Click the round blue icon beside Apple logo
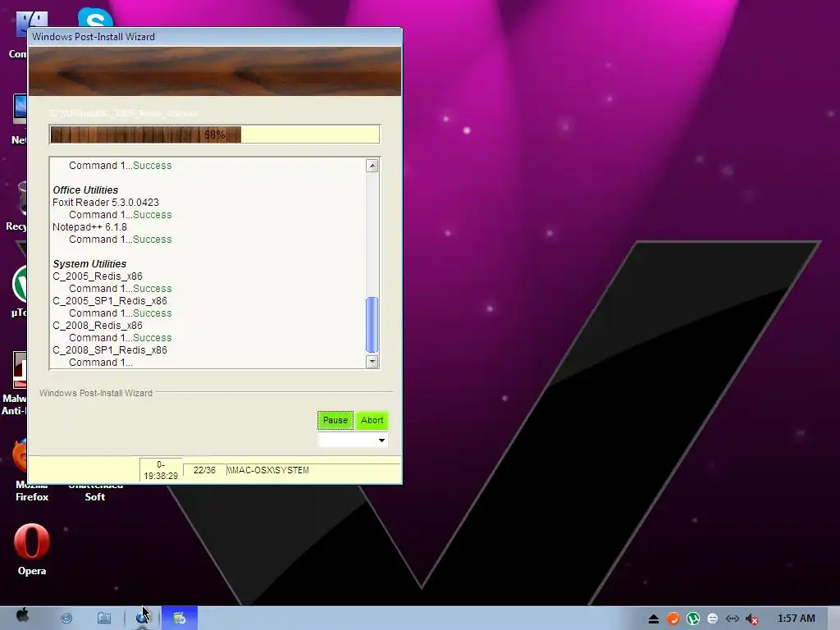The width and height of the screenshot is (840, 630). pos(66,619)
